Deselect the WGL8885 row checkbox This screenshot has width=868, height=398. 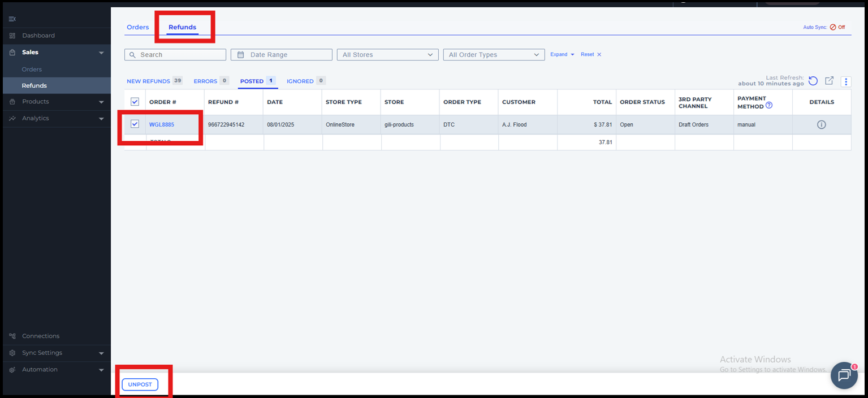point(135,124)
